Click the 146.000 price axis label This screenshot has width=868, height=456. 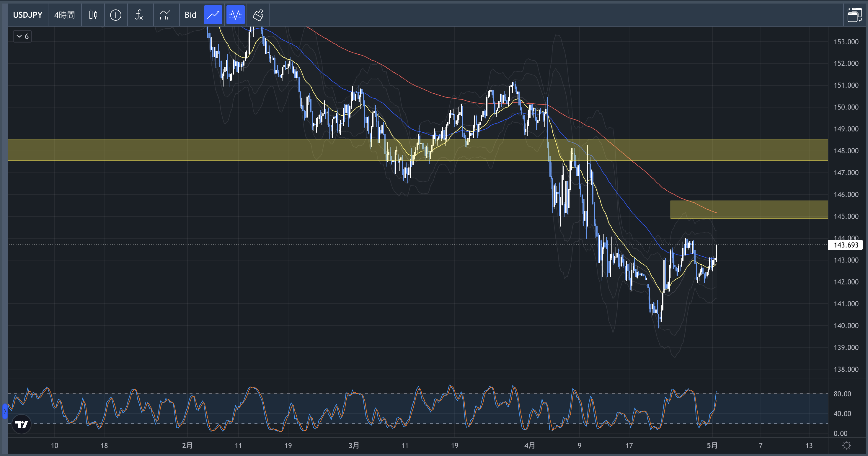pyautogui.click(x=846, y=194)
